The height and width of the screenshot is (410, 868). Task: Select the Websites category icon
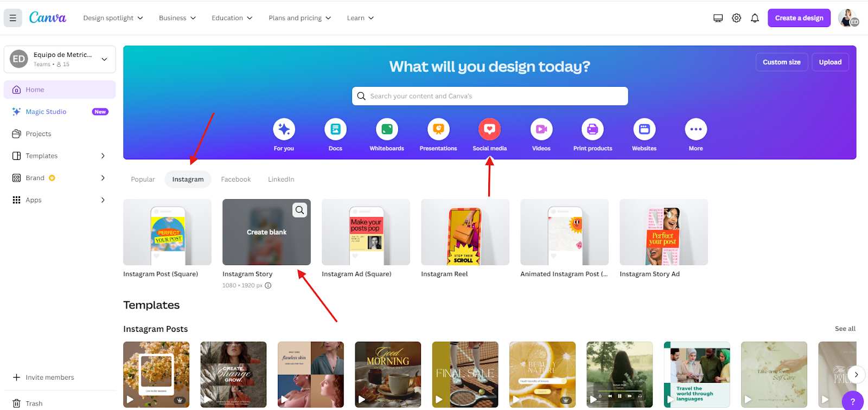(x=644, y=129)
